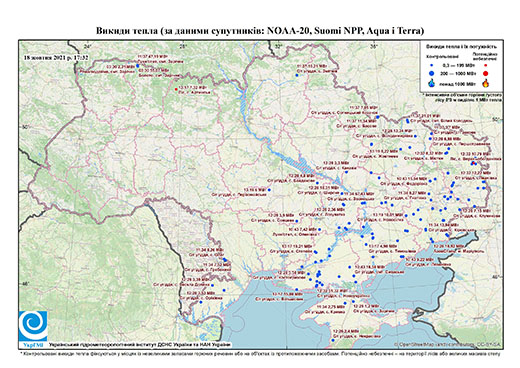Click the red marker near eastern border
The width and height of the screenshot is (520, 368).
tap(473, 163)
